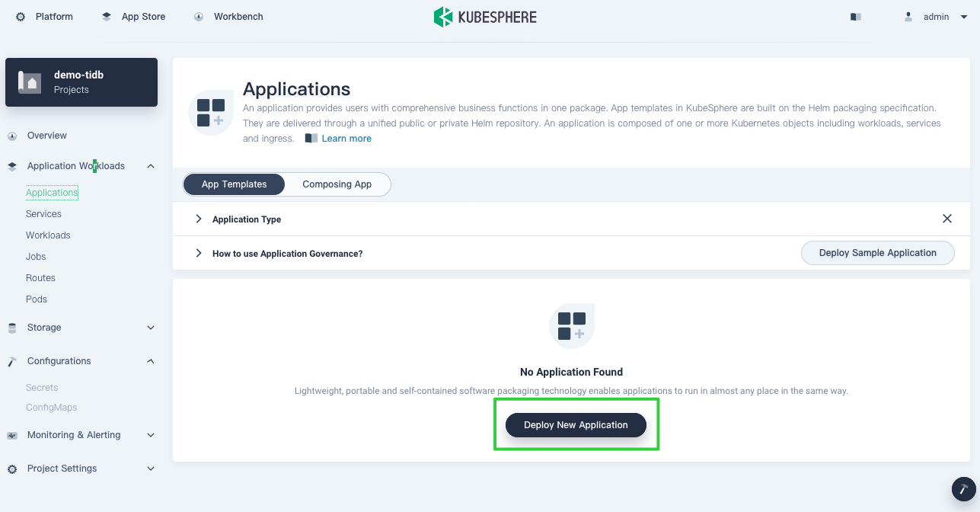Open the Platform menu
Screen dimensions: 980x512
point(43,16)
